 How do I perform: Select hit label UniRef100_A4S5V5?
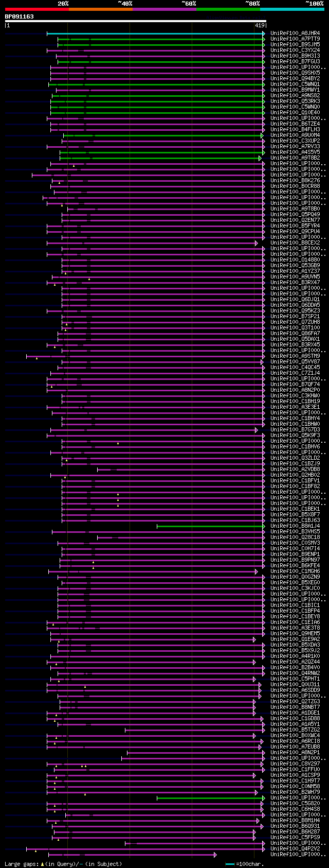click(x=295, y=152)
